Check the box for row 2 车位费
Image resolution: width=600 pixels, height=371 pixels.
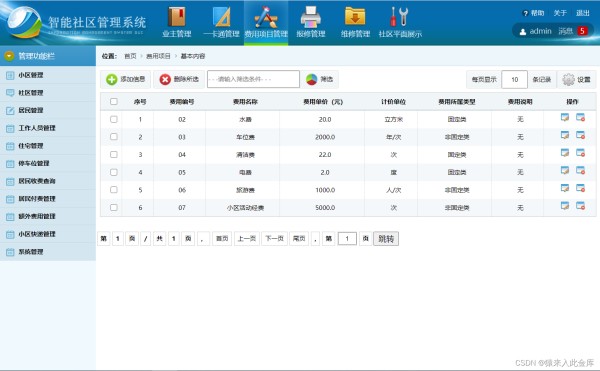pyautogui.click(x=114, y=137)
